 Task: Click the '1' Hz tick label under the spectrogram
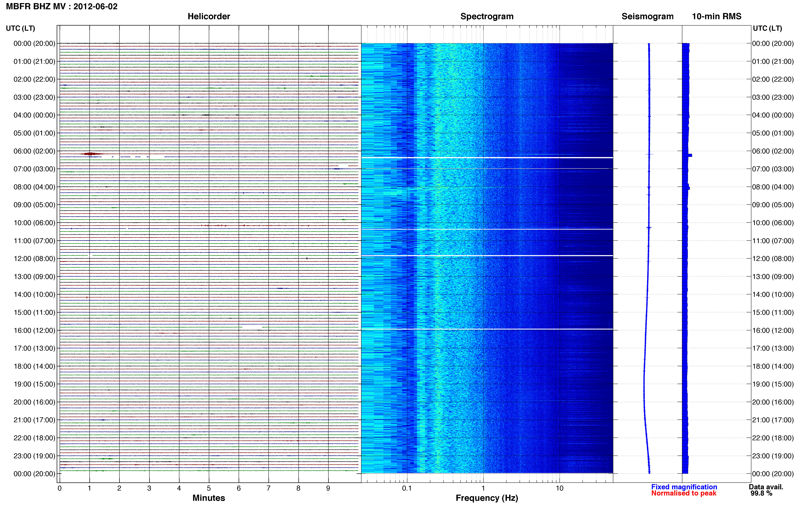(483, 488)
